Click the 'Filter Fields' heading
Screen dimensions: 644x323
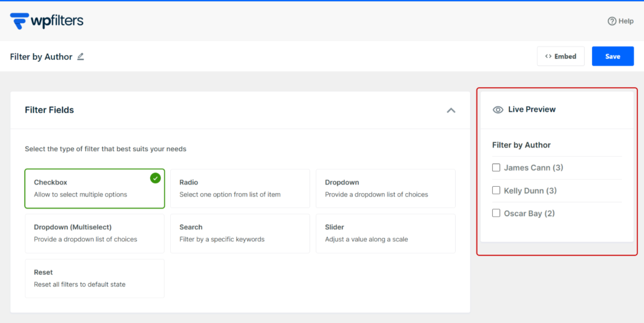tap(49, 110)
